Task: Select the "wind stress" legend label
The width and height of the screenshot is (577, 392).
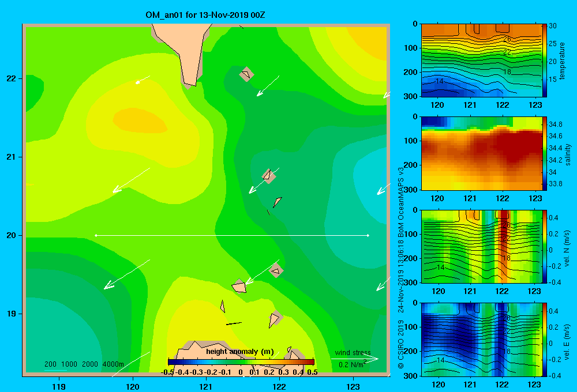Action: point(353,353)
